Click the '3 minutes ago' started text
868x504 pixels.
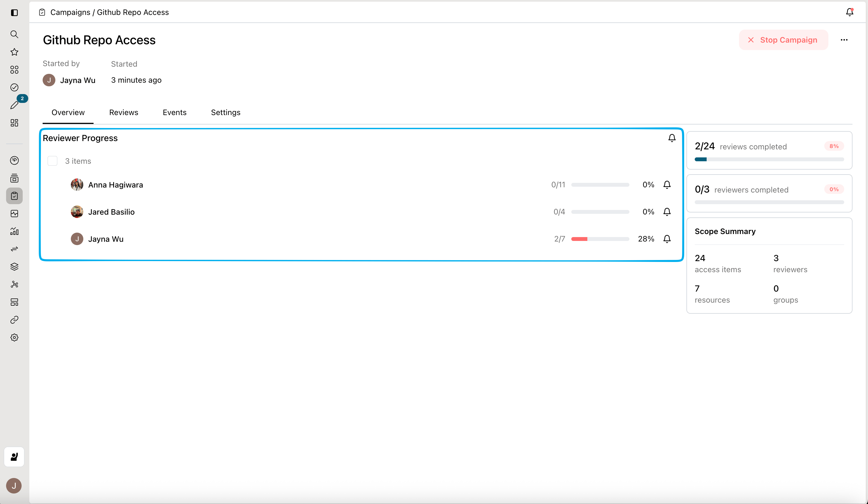click(x=136, y=80)
